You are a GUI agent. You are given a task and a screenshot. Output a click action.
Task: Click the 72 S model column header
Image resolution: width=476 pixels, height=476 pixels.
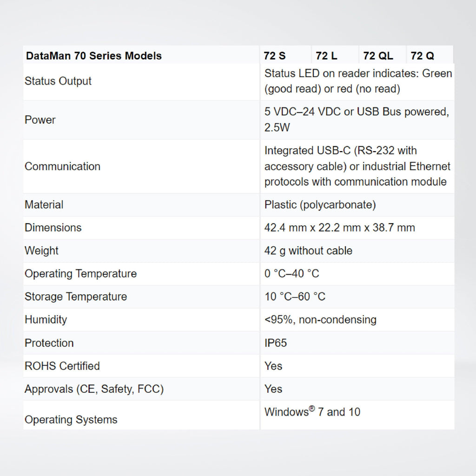(x=275, y=56)
